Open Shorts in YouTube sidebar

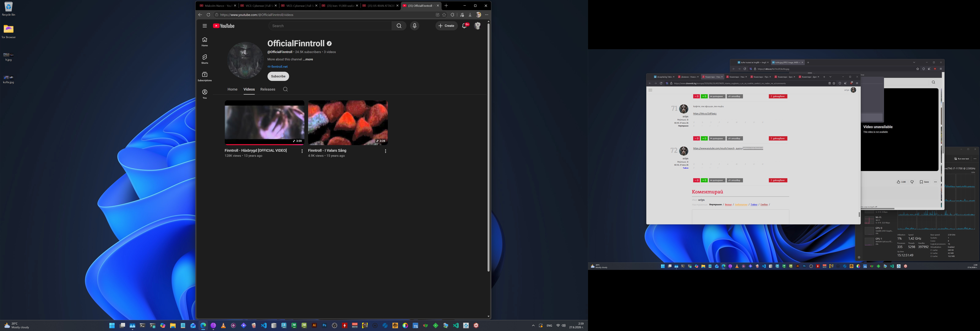(x=205, y=59)
